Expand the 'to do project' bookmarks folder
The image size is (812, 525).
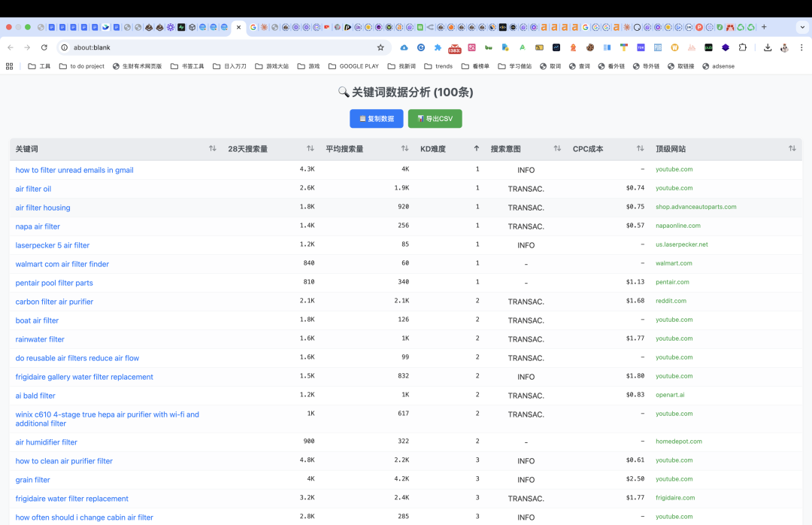click(82, 66)
